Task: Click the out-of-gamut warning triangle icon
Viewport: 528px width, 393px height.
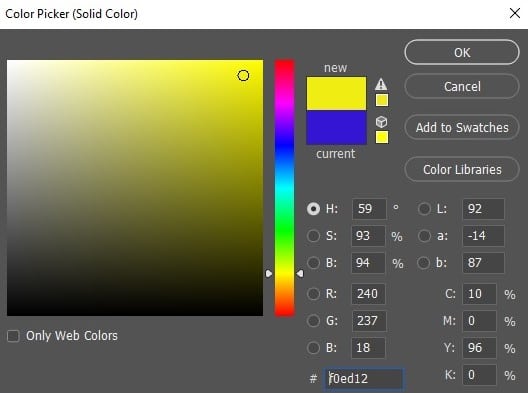Action: (x=381, y=84)
